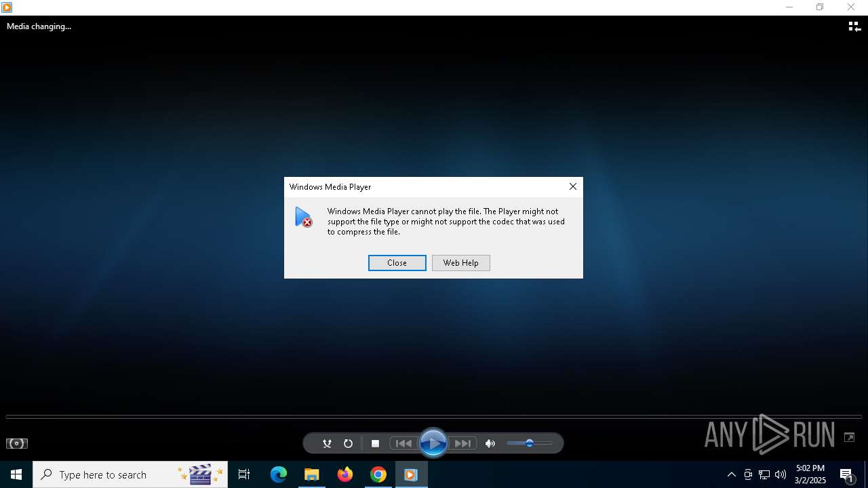
Task: Turn repeat on
Action: 348,443
